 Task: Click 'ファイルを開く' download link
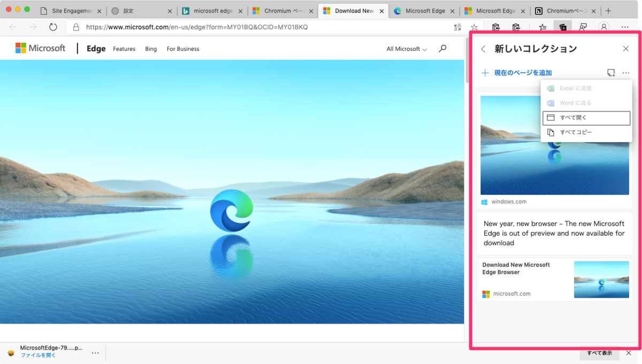click(38, 355)
